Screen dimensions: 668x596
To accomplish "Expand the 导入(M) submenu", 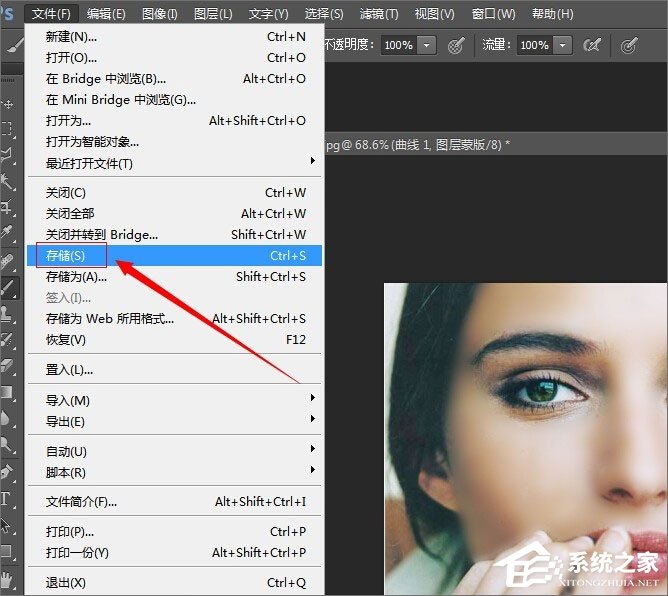I will 175,400.
